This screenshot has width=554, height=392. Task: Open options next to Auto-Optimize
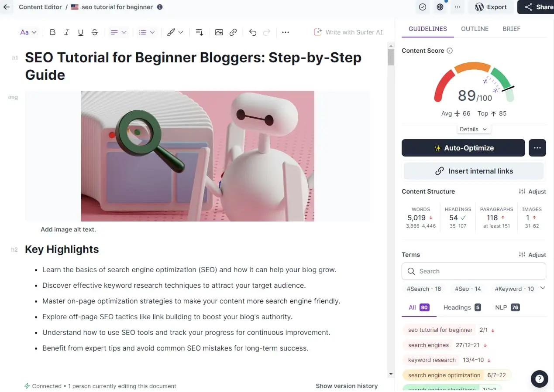click(537, 148)
